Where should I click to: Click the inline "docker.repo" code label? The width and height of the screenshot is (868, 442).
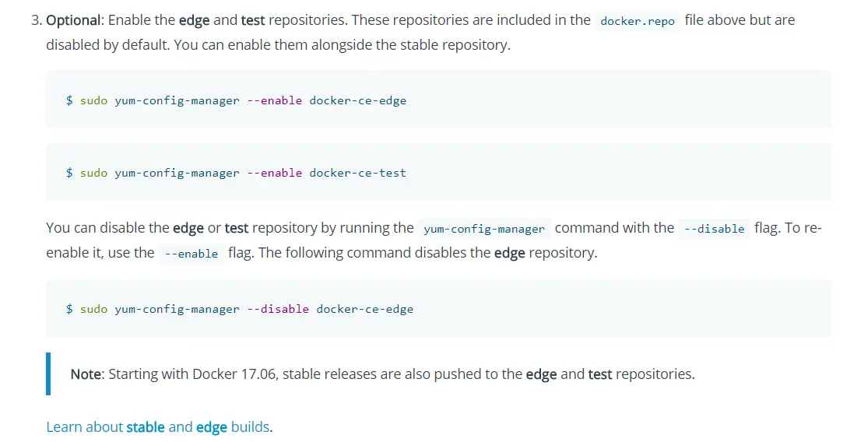coord(638,21)
